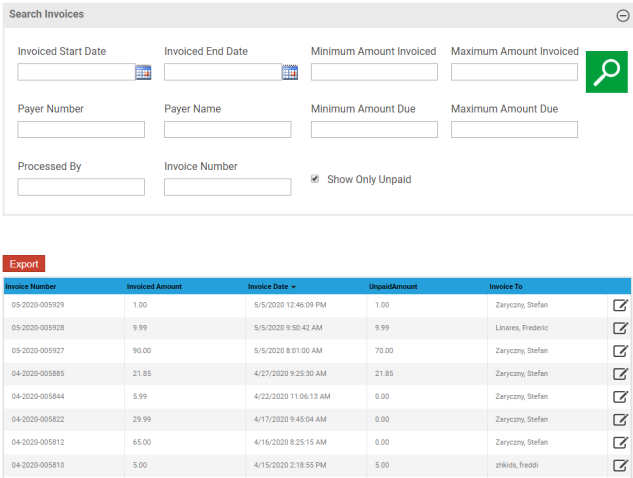Image resolution: width=633 pixels, height=478 pixels.
Task: Edit invoice 04-2020-005844 via row icon
Action: [x=620, y=397]
